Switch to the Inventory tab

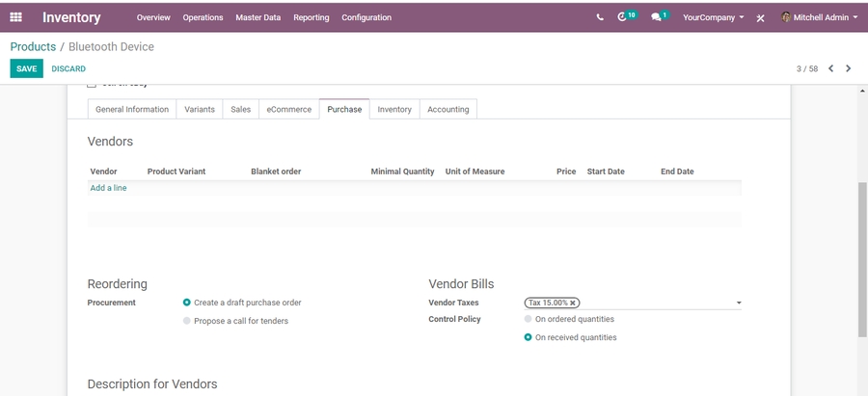(394, 110)
